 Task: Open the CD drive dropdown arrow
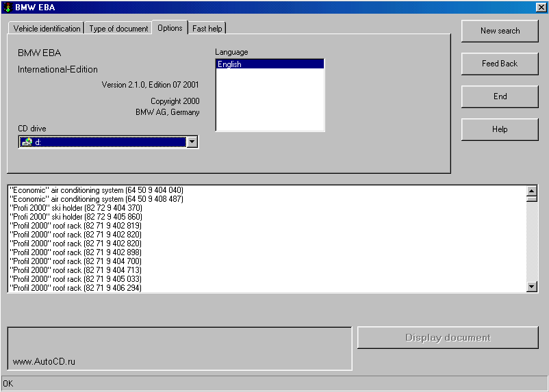192,142
